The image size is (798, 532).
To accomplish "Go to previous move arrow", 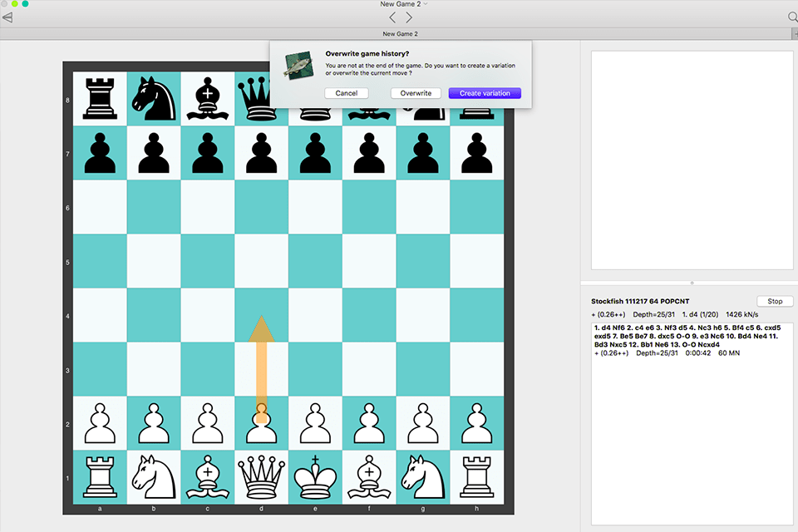I will coord(392,17).
